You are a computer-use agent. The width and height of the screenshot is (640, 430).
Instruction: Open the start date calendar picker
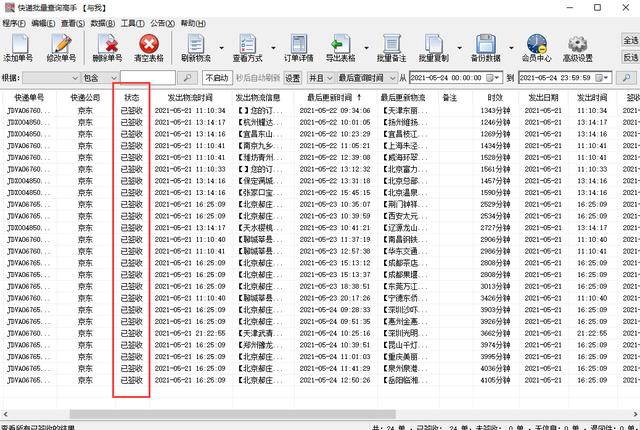coord(492,78)
